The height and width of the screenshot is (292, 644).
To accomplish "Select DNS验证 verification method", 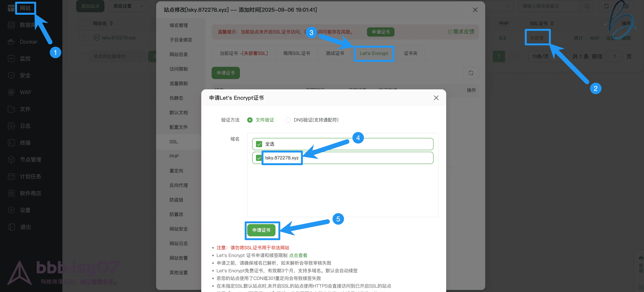I will coord(288,120).
